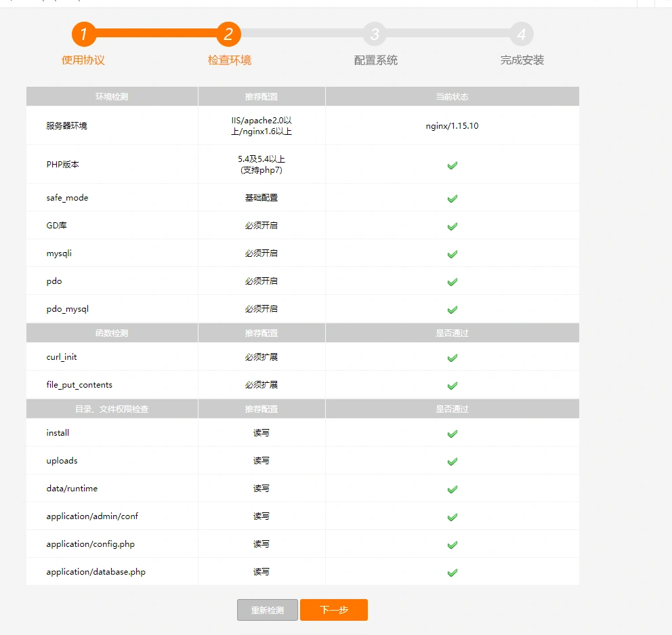Click the 环境检测 column header
Image resolution: width=672 pixels, height=635 pixels.
(112, 96)
